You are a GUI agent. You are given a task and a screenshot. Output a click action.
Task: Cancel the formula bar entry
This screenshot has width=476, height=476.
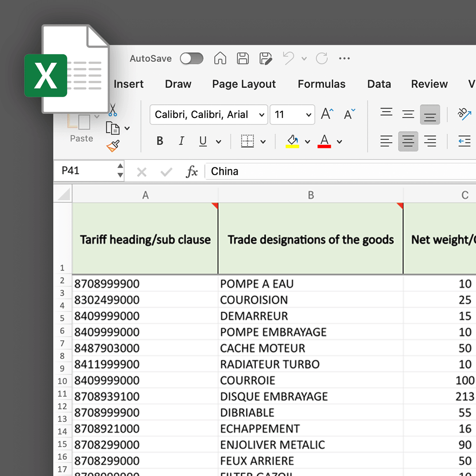coord(141,172)
